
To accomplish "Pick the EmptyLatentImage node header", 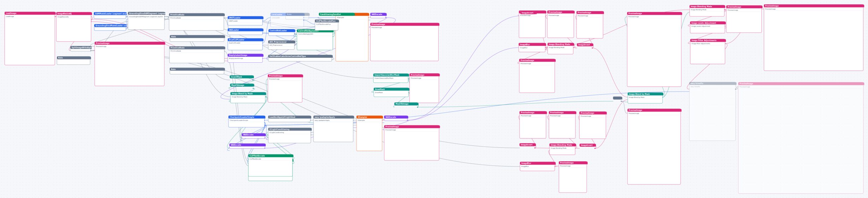I will click(x=245, y=55).
